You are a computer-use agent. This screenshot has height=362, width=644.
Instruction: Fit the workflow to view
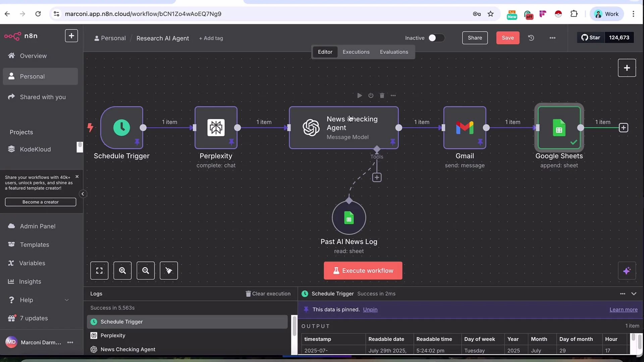click(x=99, y=270)
